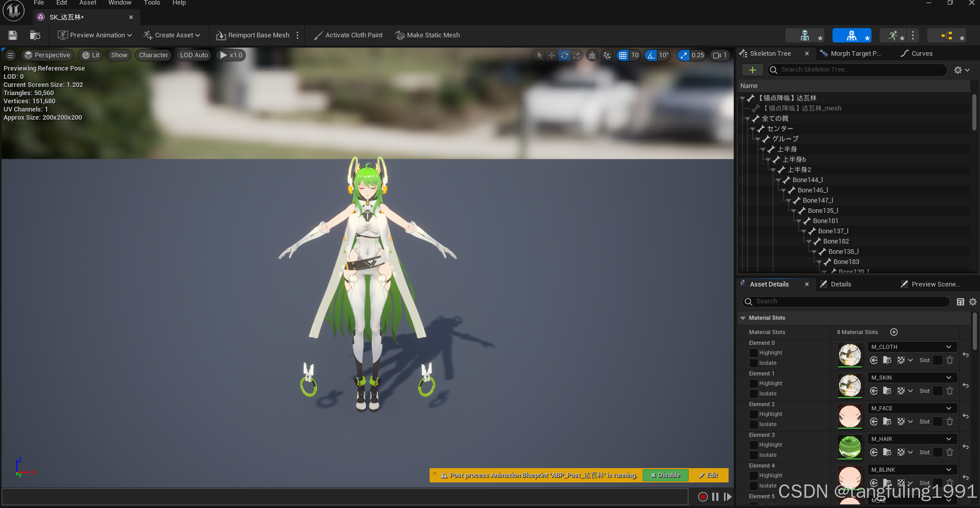Screen dimensions: 980x508
Task: Select the viewport rotate tool
Action: (564, 55)
